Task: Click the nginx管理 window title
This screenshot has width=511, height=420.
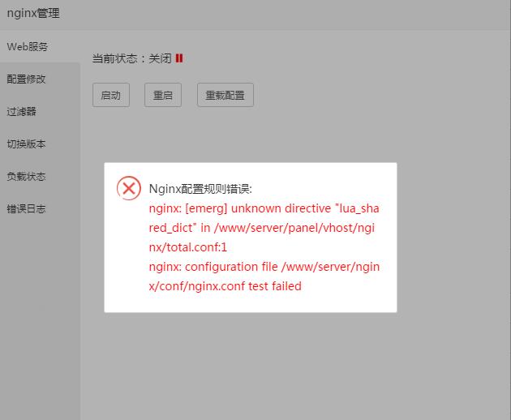Action: click(33, 13)
